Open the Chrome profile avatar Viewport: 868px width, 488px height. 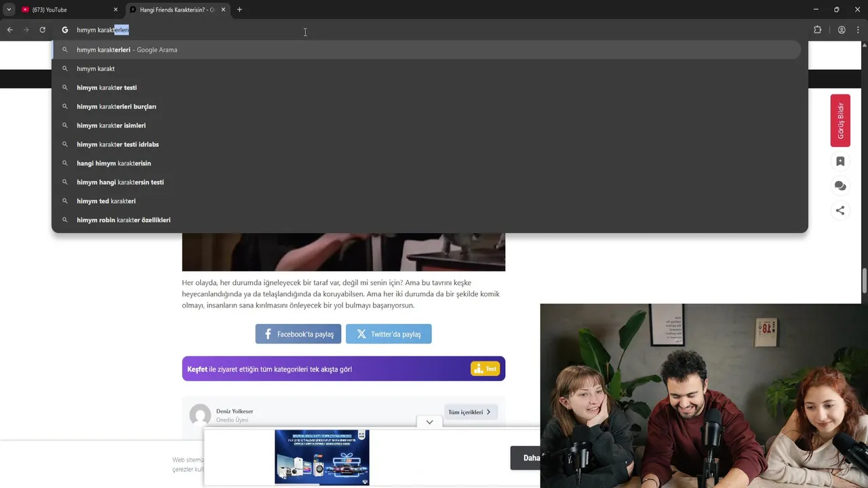point(842,30)
